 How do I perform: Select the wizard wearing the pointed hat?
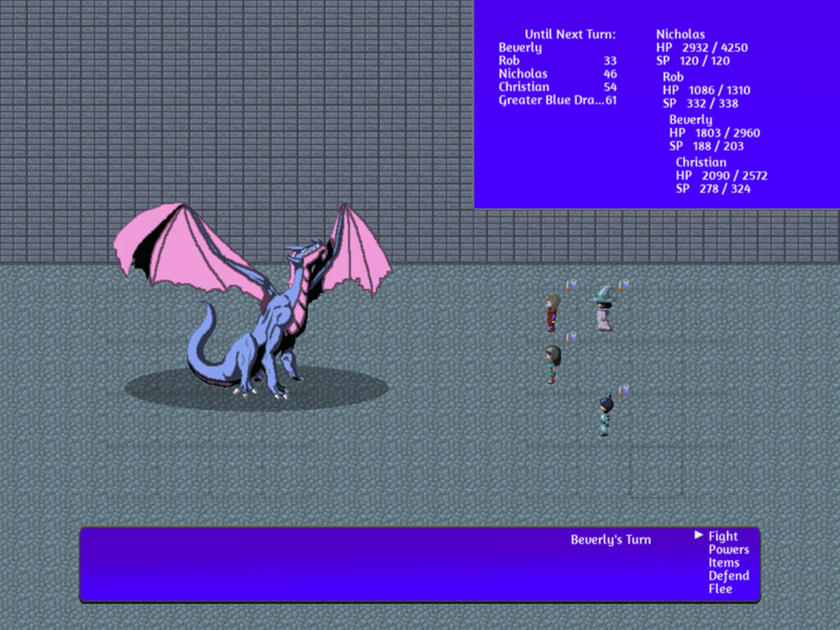point(604,310)
